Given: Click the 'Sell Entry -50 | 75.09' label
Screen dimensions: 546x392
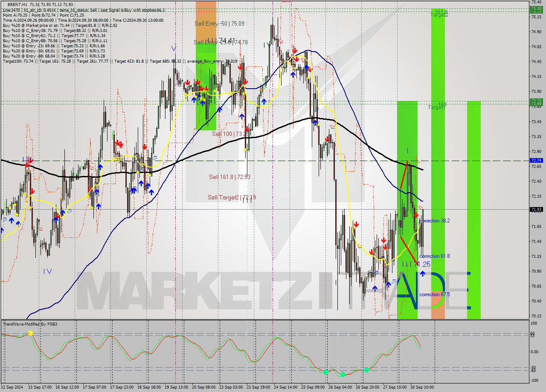Looking at the screenshot, I should 219,24.
